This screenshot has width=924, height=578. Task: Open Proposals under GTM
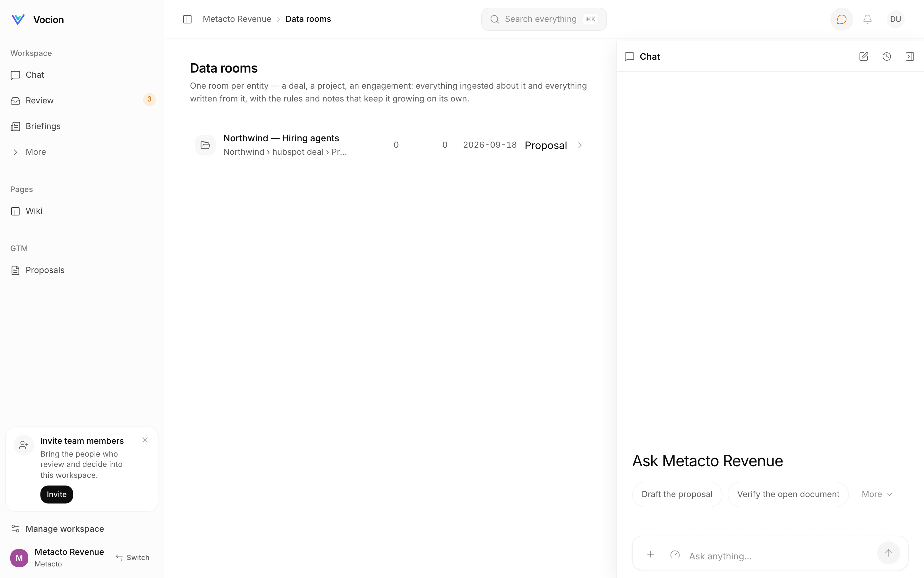pyautogui.click(x=82, y=270)
